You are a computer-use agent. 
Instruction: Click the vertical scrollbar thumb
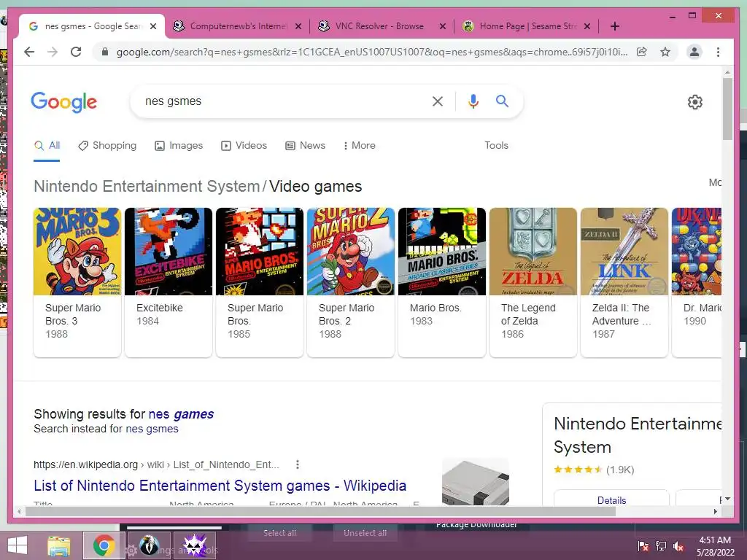point(727,109)
